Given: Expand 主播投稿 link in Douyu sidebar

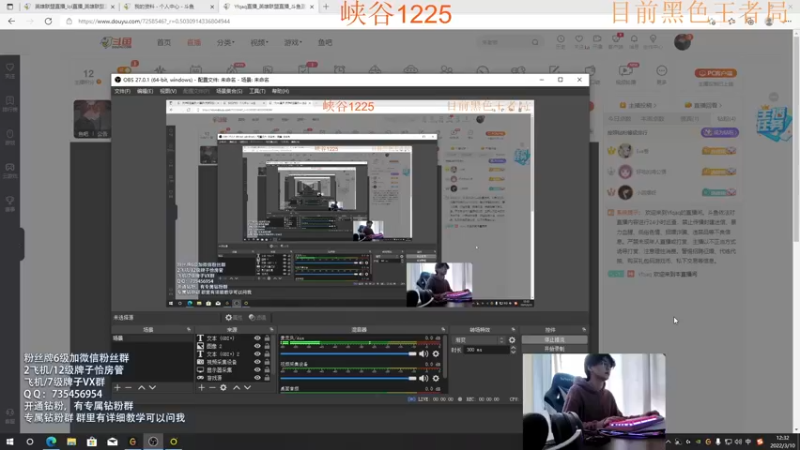Looking at the screenshot, I should pos(638,105).
